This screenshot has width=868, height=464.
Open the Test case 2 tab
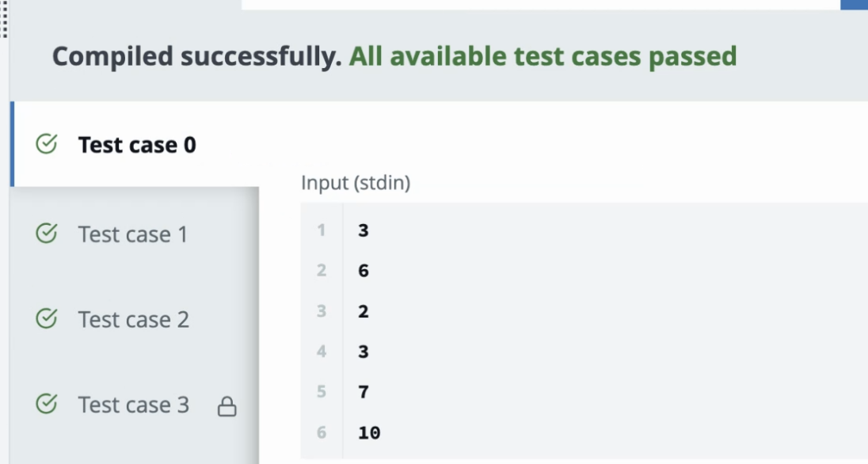pos(133,319)
